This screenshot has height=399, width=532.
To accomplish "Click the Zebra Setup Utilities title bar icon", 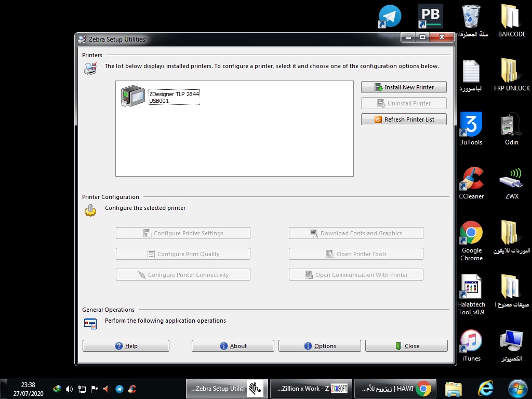I will tap(82, 39).
